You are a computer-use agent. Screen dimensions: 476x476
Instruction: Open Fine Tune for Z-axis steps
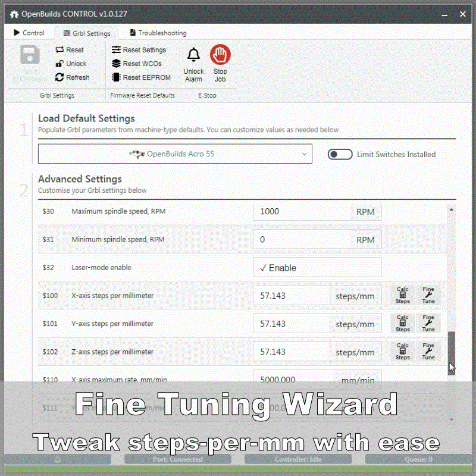coord(428,352)
